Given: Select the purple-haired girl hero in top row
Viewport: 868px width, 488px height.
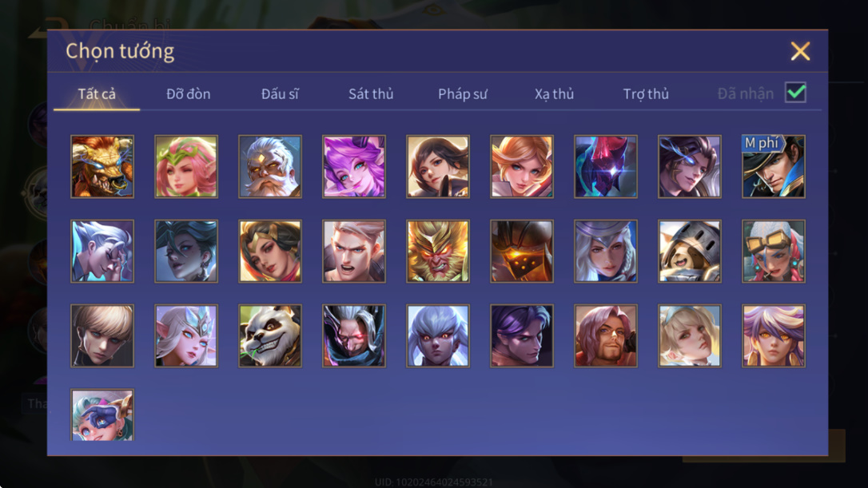Looking at the screenshot, I should pos(354,167).
